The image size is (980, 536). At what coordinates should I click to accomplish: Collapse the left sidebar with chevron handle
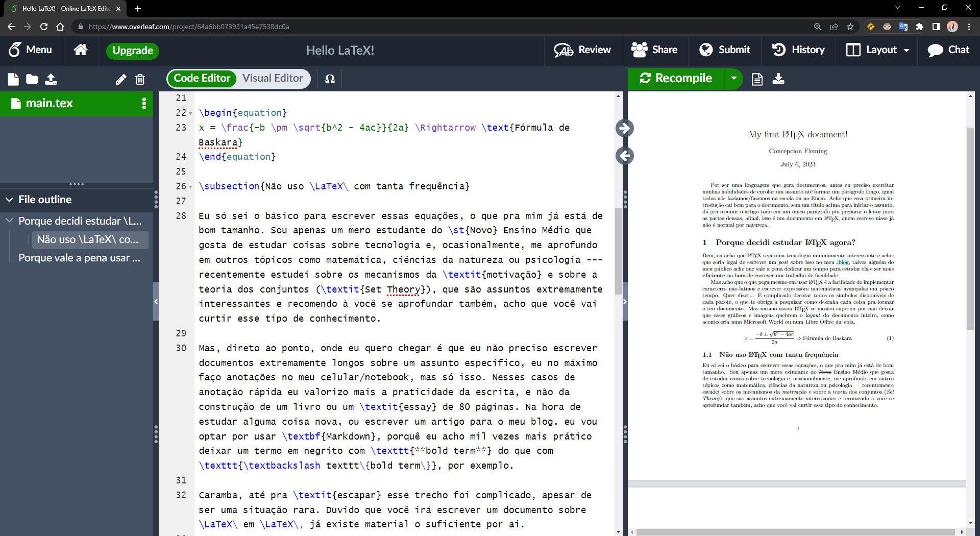point(156,302)
